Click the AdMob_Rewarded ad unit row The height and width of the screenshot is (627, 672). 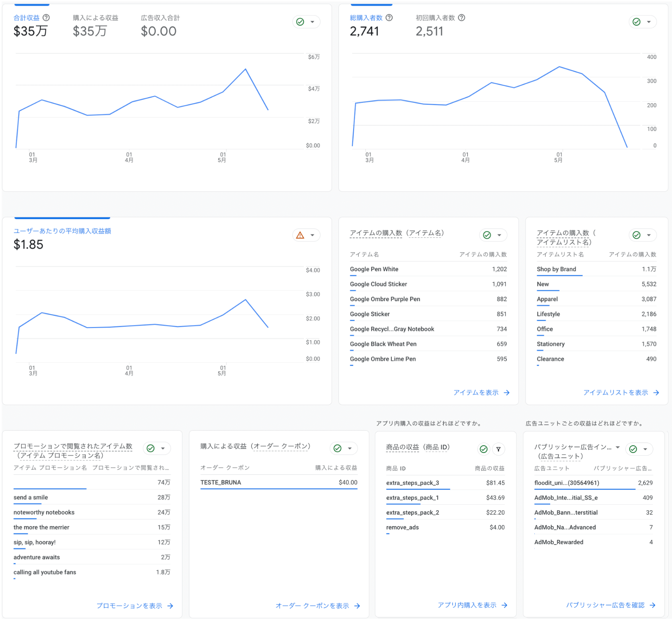click(x=593, y=542)
